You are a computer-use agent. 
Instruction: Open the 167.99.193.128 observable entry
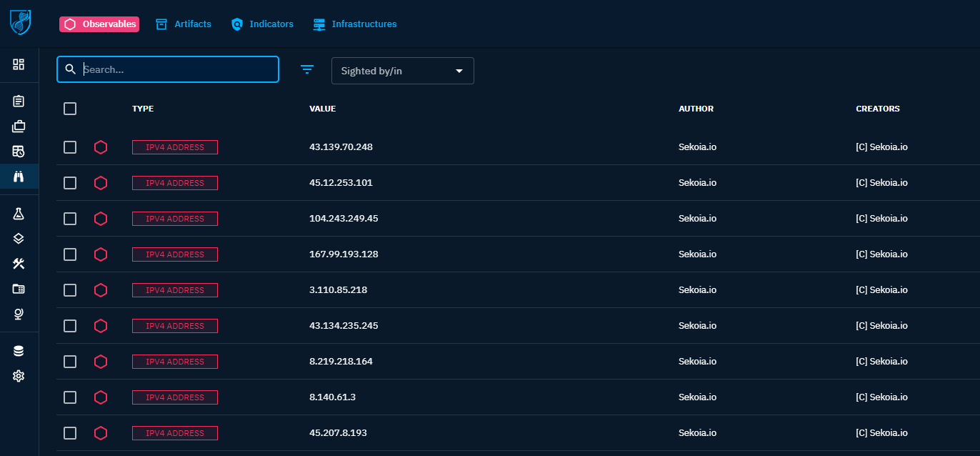344,254
